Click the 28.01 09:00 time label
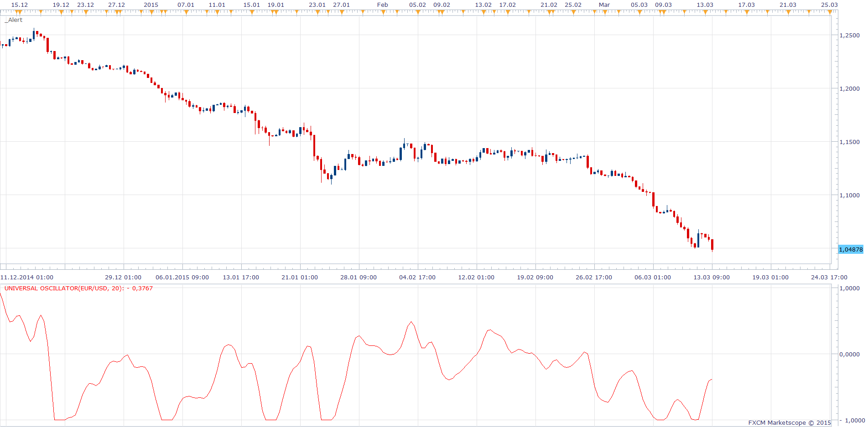The width and height of the screenshot is (868, 427). [x=359, y=277]
